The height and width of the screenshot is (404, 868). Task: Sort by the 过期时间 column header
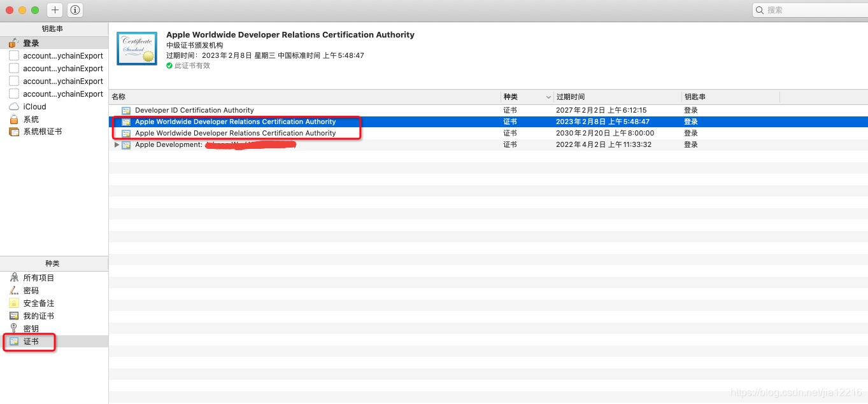click(x=617, y=97)
